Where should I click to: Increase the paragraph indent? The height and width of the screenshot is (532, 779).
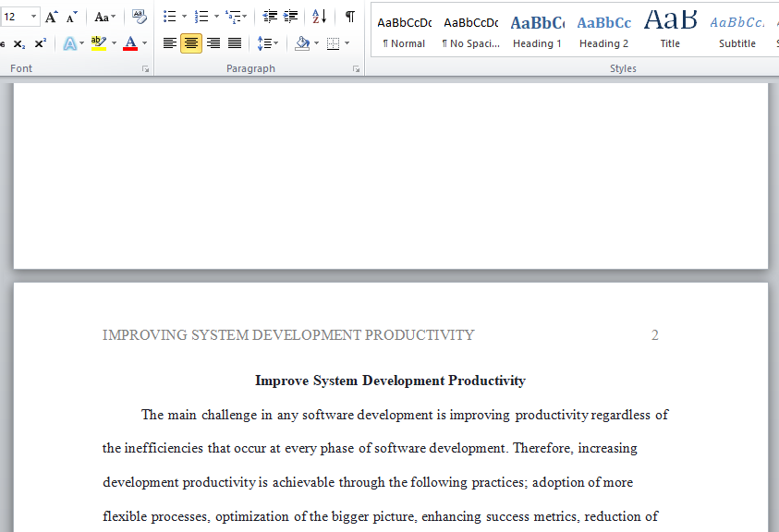(x=291, y=18)
